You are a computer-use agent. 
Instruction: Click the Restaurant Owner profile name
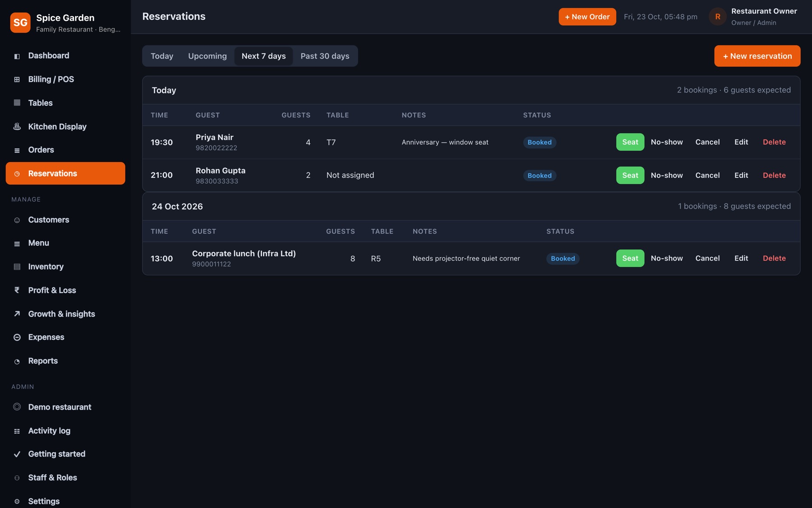tap(764, 11)
